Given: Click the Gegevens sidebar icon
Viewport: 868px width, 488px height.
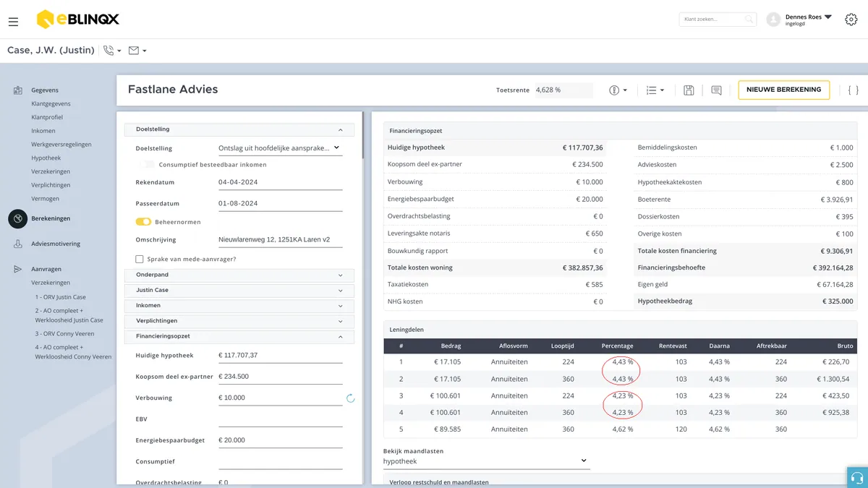Looking at the screenshot, I should [x=17, y=90].
